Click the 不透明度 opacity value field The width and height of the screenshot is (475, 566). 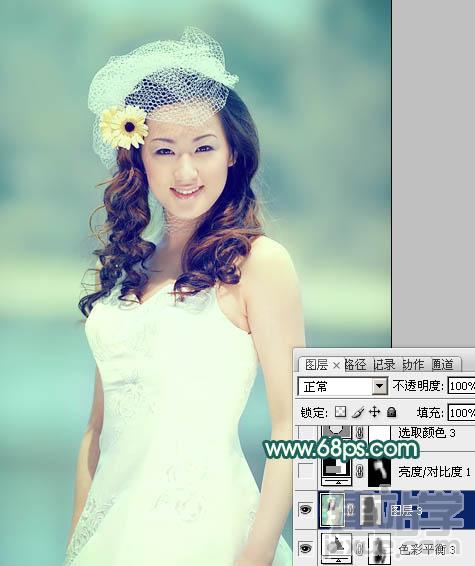[x=461, y=386]
